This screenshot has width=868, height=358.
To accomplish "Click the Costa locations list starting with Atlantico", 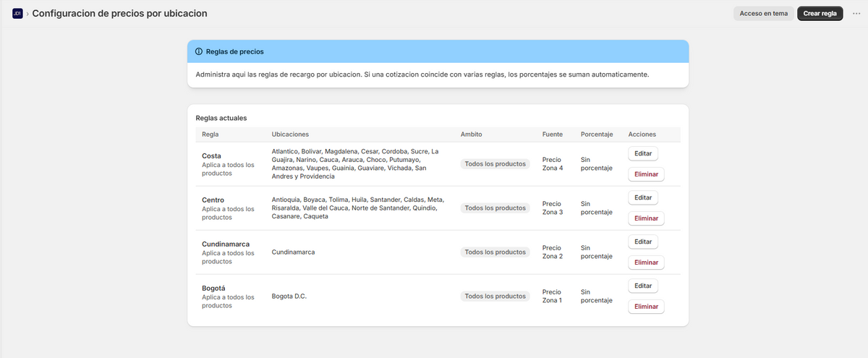I will (x=355, y=164).
